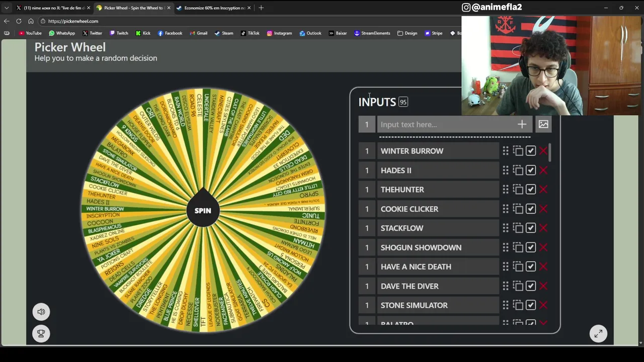
Task: Toggle COOKIE CLICKER checkbox
Action: 531,209
